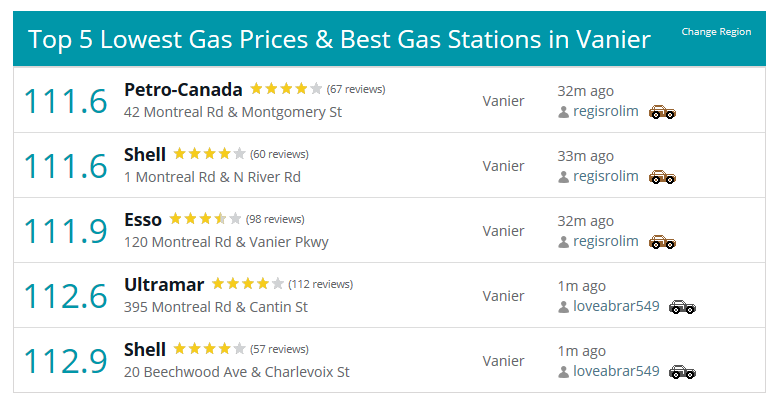Click the regisrolim username in the Esso row
Image resolution: width=779 pixels, height=402 pixels.
pos(606,241)
